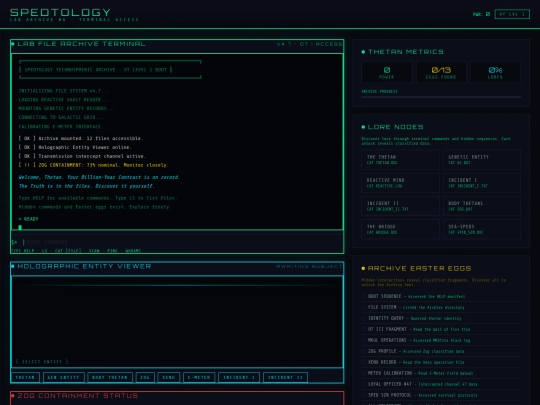Click the FILE SYSTEM easter egg circle

tap(364, 308)
